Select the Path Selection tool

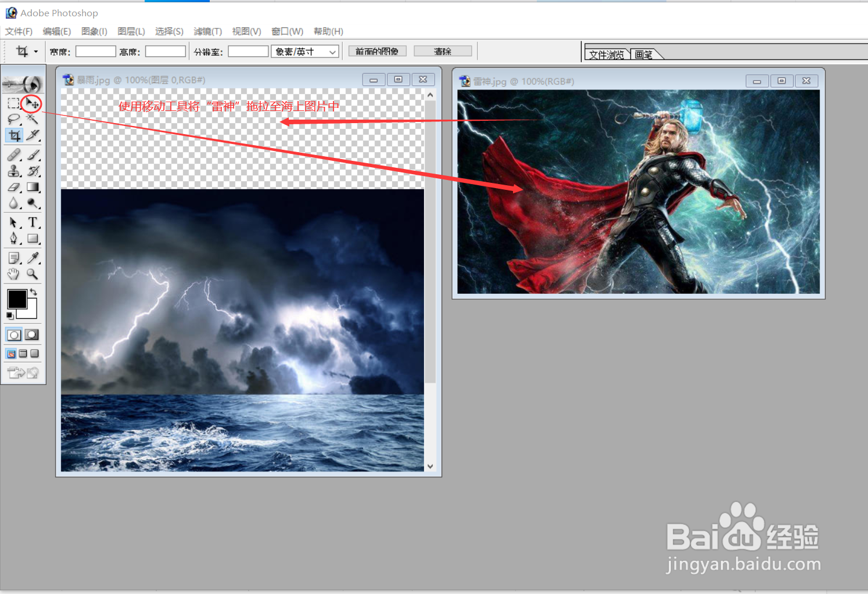click(14, 222)
